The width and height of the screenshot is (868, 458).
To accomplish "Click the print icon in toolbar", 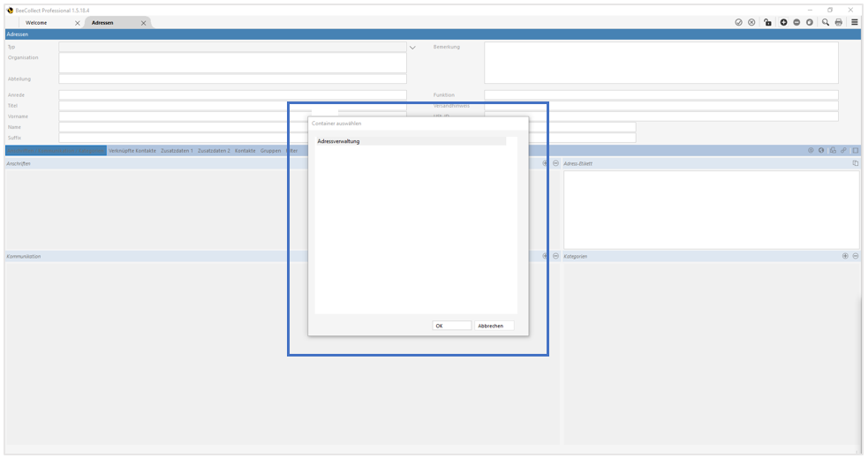I will (838, 22).
